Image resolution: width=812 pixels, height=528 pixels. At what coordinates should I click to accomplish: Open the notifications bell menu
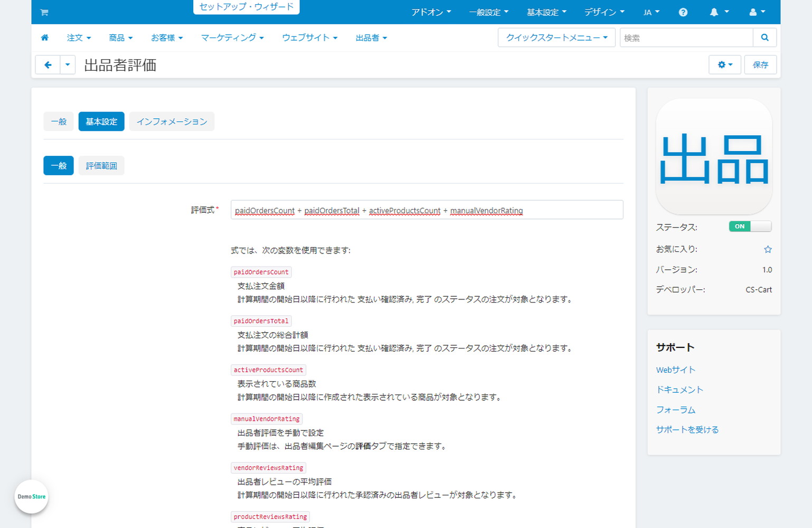point(719,12)
